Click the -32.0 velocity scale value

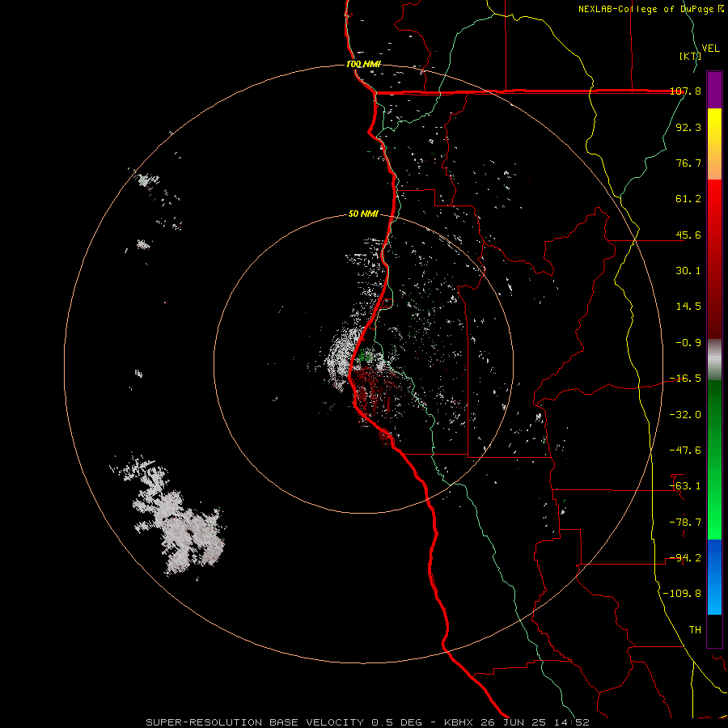click(685, 415)
